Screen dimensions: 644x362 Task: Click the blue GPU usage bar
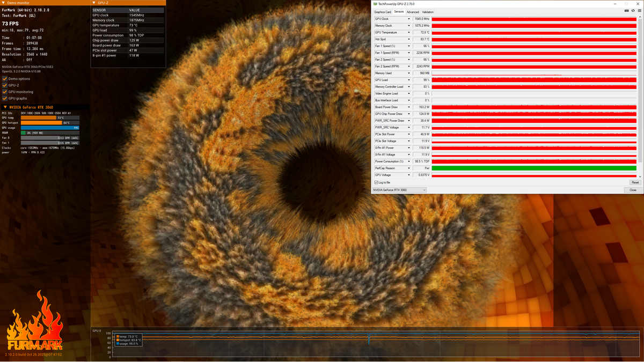(x=50, y=128)
